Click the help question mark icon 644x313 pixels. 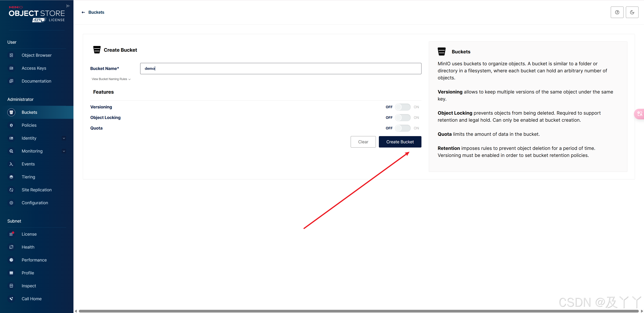click(x=617, y=12)
